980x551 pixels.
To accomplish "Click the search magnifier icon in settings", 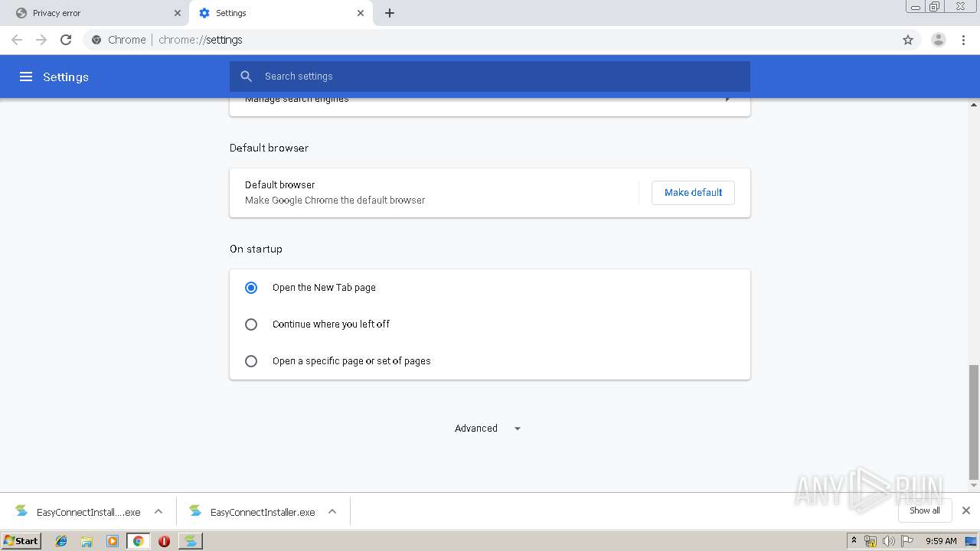I will 246,77.
